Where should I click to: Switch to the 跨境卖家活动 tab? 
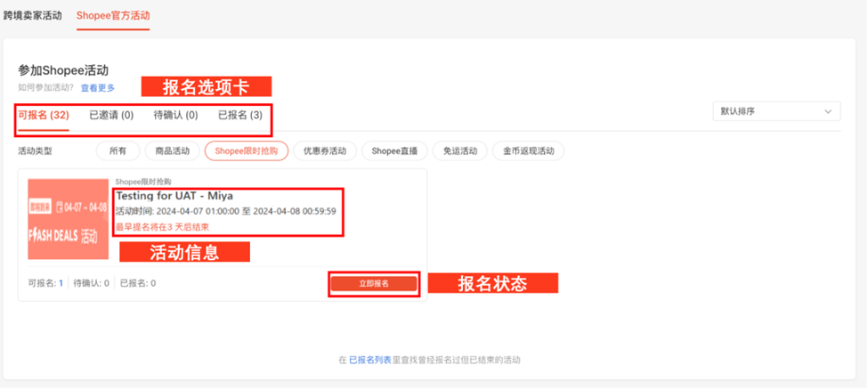(33, 15)
